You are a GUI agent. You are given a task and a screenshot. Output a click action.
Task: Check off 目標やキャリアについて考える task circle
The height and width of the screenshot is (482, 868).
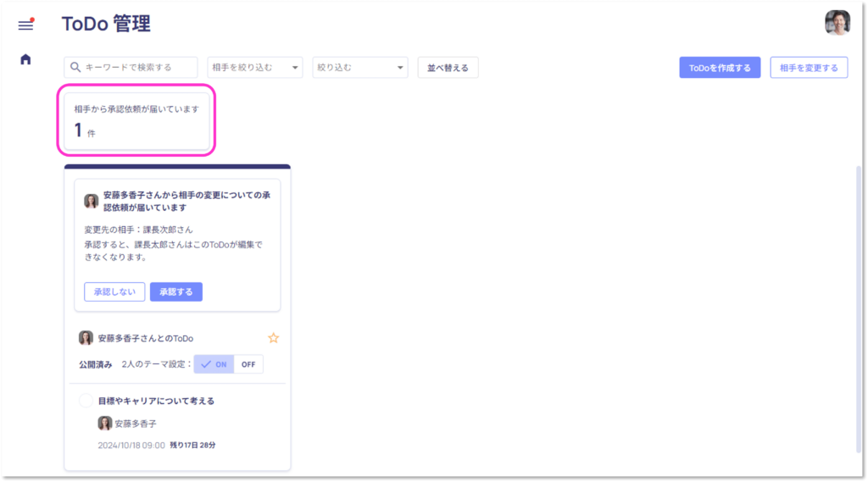(x=86, y=401)
